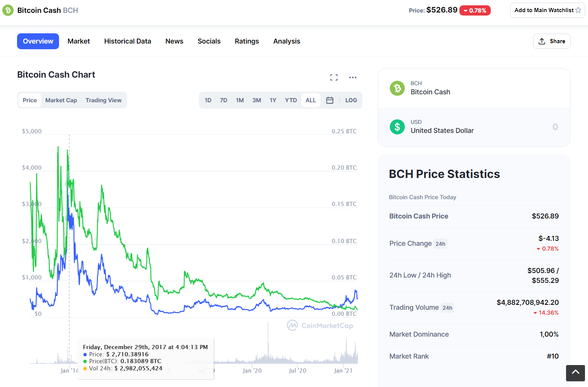This screenshot has width=588, height=387.
Task: Click the USD dollar icon in converter
Action: coord(397,127)
